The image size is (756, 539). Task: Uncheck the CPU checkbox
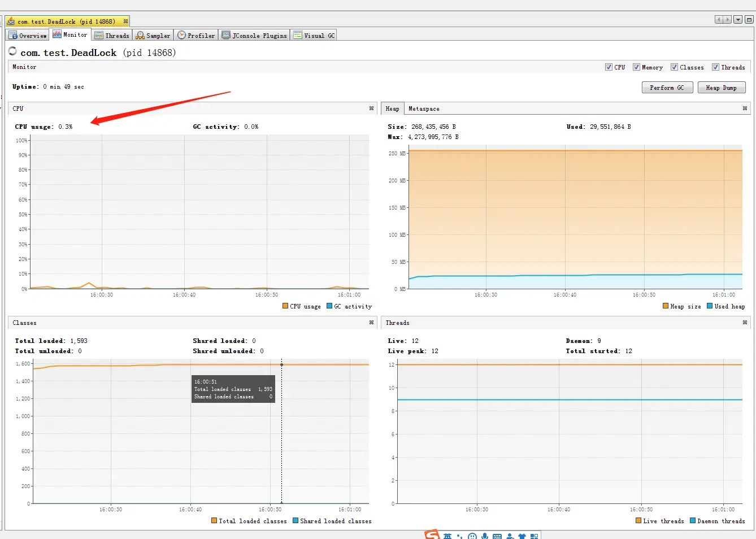point(609,67)
